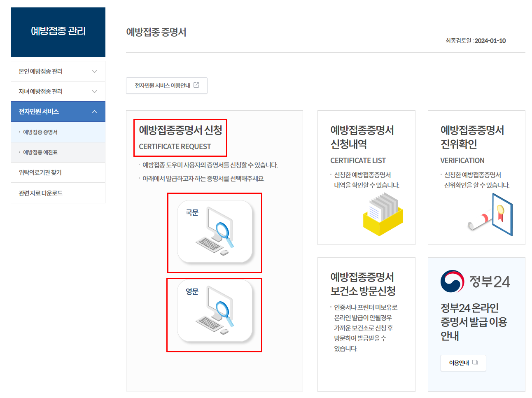Click the new window icon on 이용안내

[475, 363]
